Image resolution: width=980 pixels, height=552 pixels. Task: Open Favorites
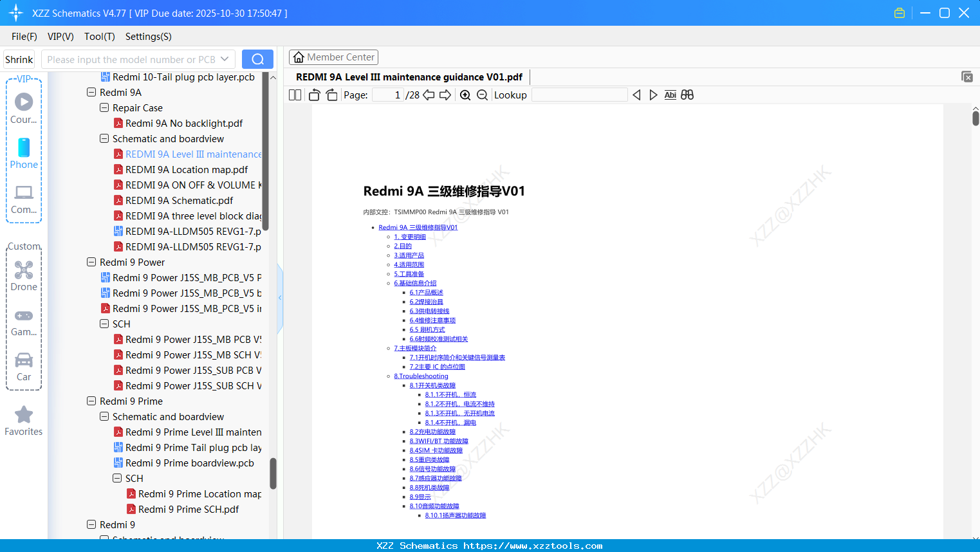[x=24, y=421]
